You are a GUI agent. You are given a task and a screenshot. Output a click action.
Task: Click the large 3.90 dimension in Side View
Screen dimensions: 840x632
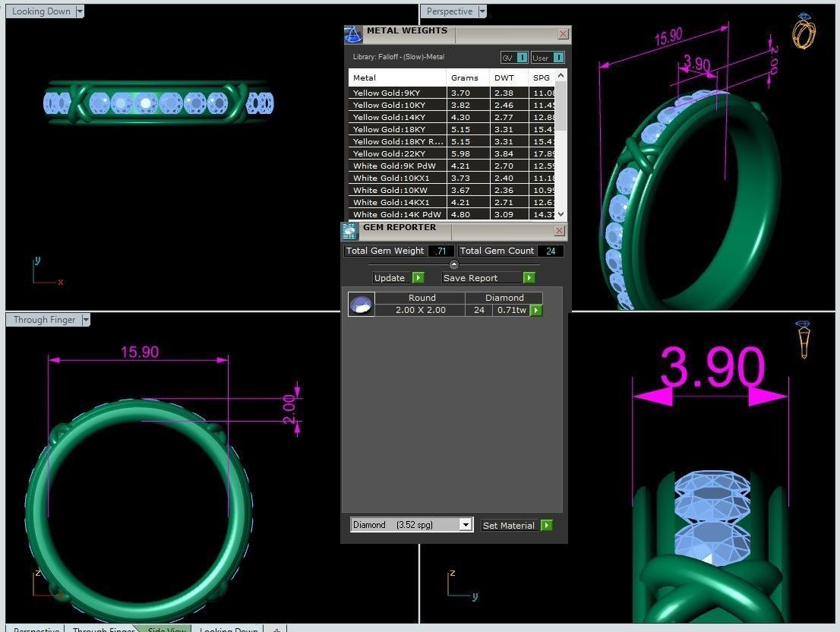tap(712, 366)
